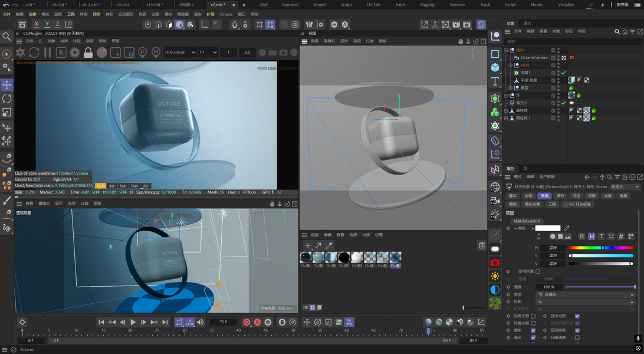Open the 材质 menu in Octane live viewer
Viewport: 644px width, 354px height.
64,41
